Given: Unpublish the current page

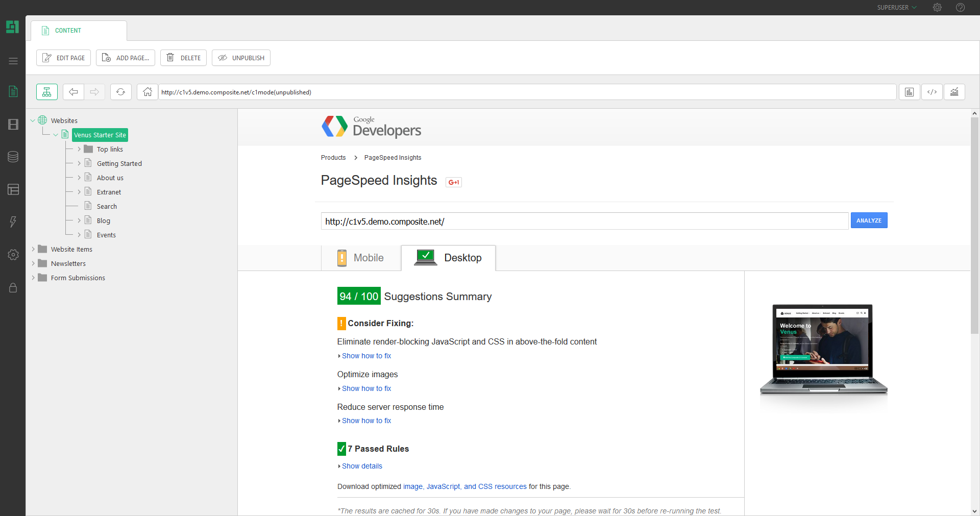Looking at the screenshot, I should [x=241, y=58].
